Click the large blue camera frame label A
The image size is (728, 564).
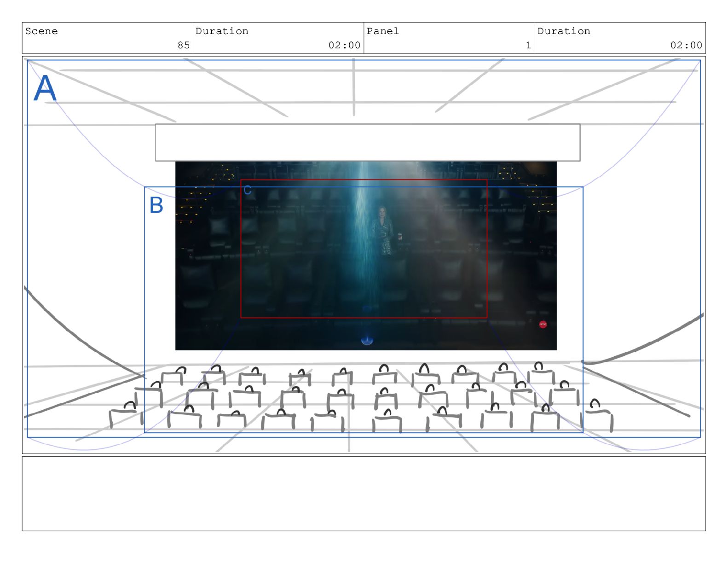tap(45, 88)
